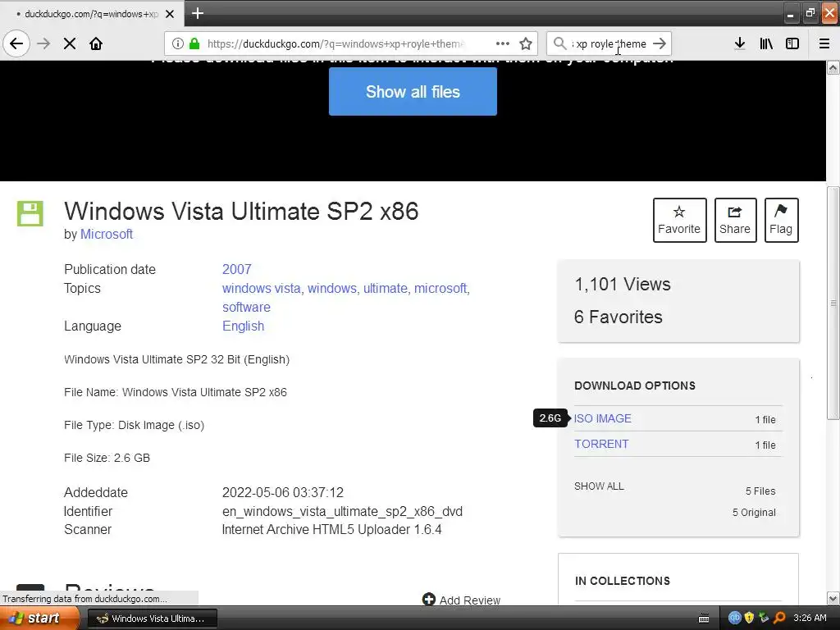
Task: Open page actions three-dot menu
Action: pyautogui.click(x=503, y=43)
